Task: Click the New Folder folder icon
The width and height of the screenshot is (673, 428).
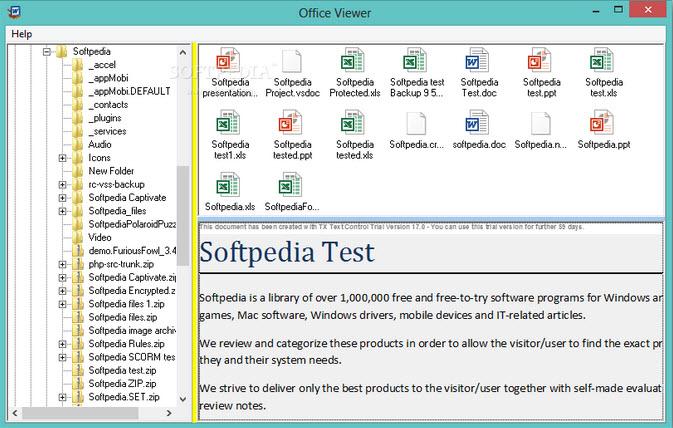Action: (78, 171)
